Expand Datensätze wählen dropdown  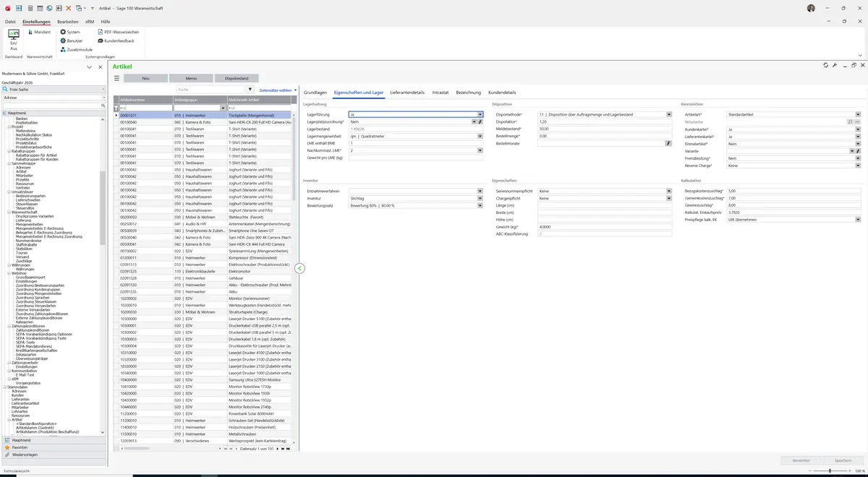[x=295, y=90]
